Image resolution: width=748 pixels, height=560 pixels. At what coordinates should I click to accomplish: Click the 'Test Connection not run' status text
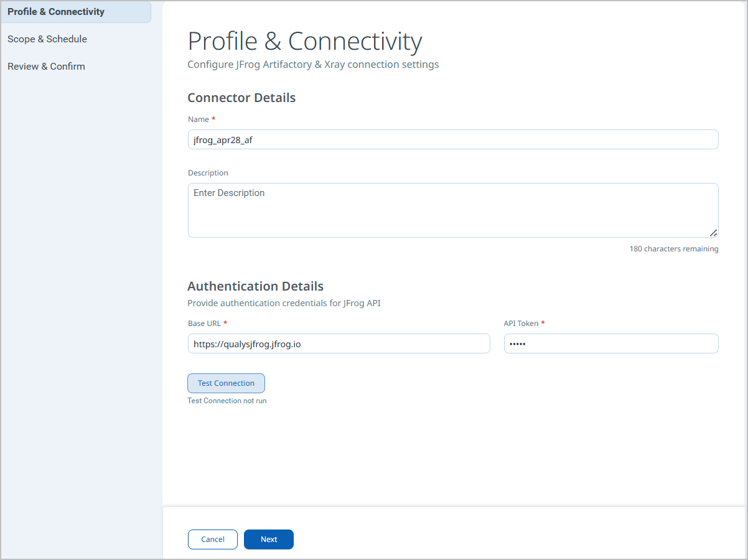click(227, 401)
